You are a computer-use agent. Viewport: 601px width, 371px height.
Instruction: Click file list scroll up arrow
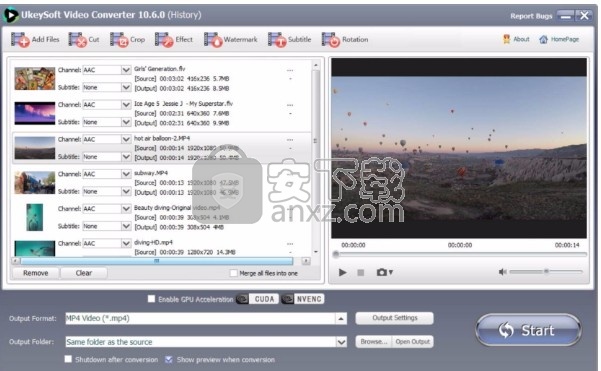tap(316, 65)
